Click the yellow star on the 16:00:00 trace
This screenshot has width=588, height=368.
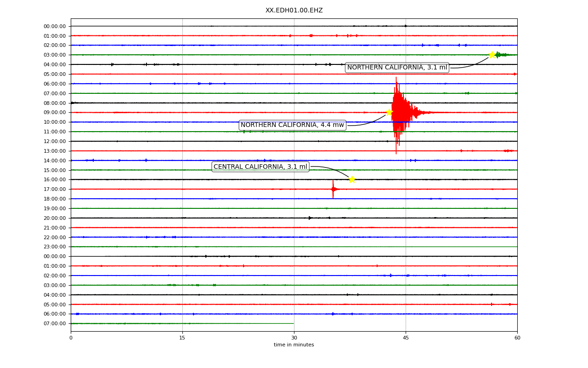(352, 179)
